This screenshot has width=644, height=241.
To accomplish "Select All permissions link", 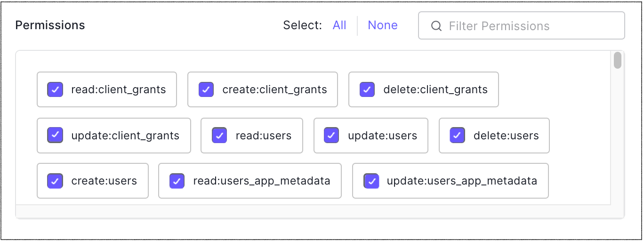I will 339,25.
